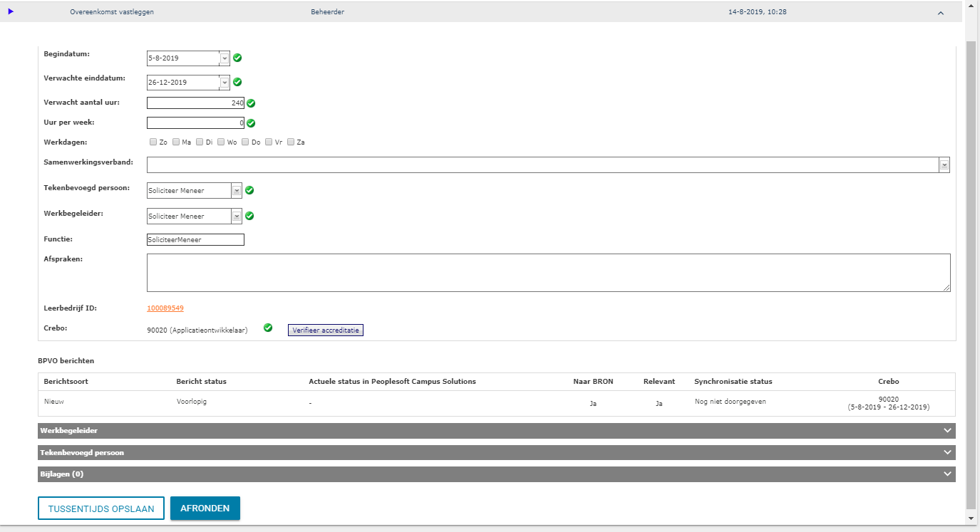Click the Synchronisatie status column header

pyautogui.click(x=733, y=382)
